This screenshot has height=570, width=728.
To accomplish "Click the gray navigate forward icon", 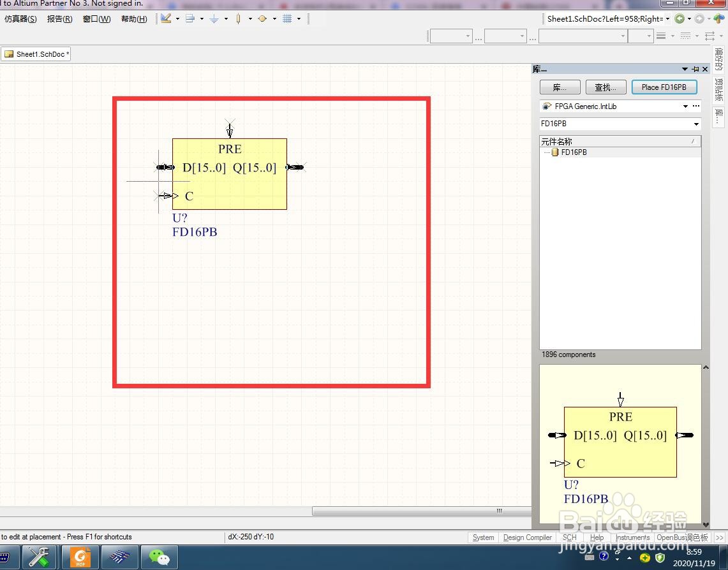I will coord(699,19).
